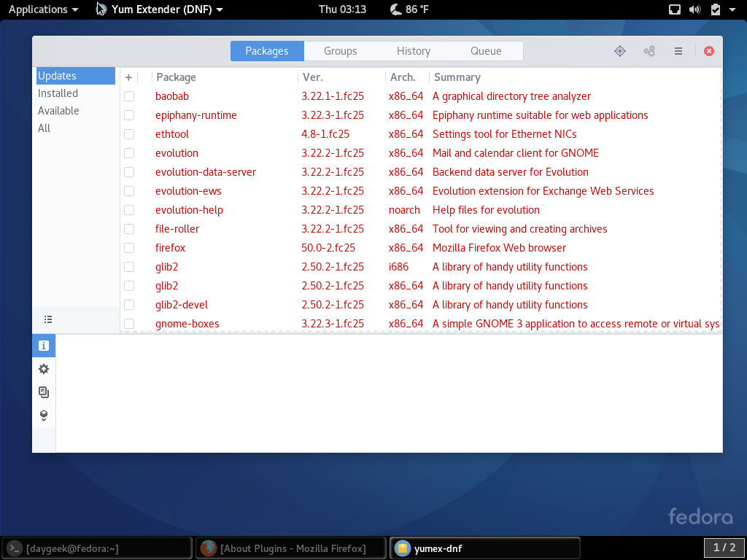Click the apply pending actions gears icon
The width and height of the screenshot is (747, 560).
[649, 51]
